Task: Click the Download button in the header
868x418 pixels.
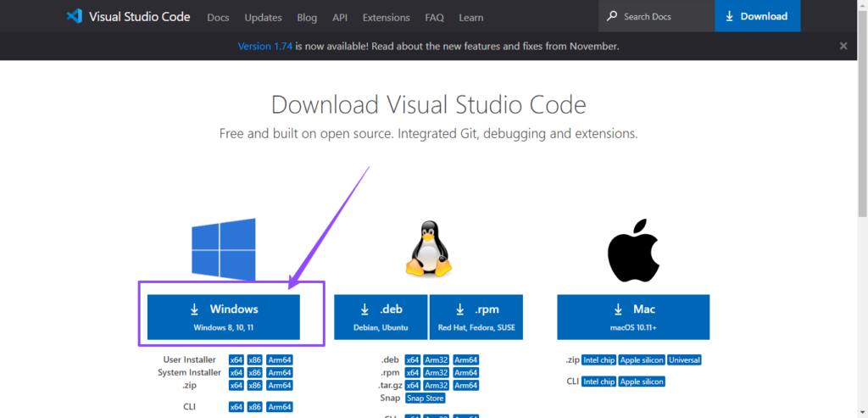Action: coord(757,16)
